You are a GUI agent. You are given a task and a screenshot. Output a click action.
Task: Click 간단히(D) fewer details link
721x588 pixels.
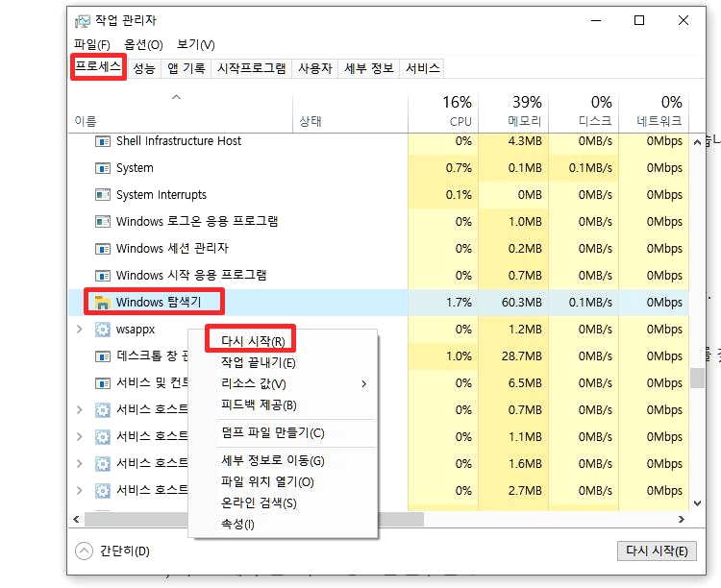[x=125, y=551]
